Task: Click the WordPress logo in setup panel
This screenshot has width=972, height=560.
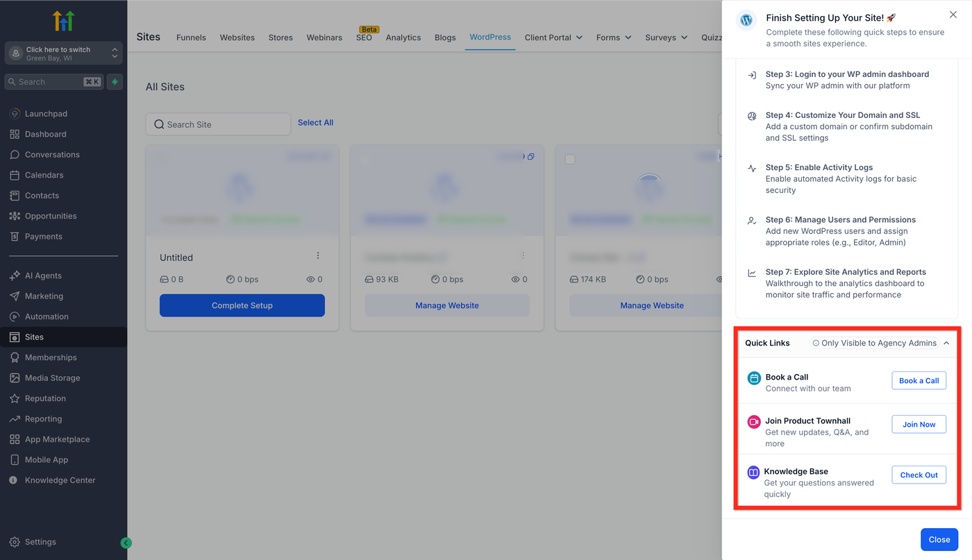Action: [x=746, y=20]
